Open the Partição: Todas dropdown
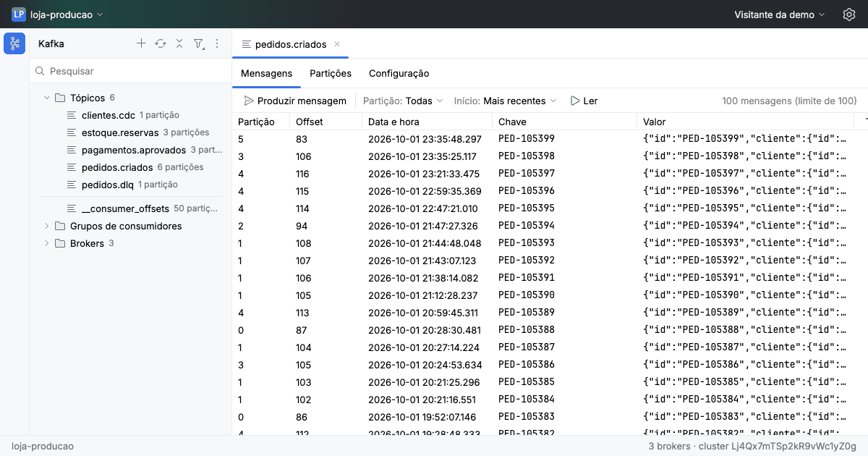 coord(404,101)
